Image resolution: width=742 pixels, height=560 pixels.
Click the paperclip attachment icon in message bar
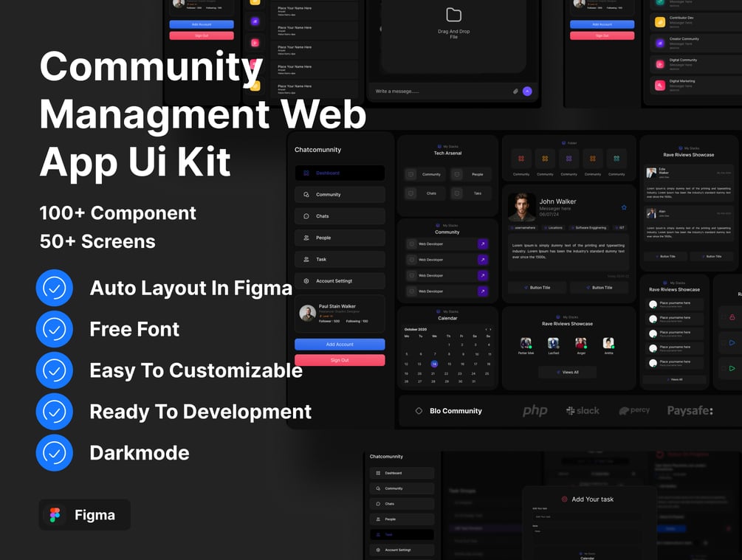pyautogui.click(x=515, y=91)
